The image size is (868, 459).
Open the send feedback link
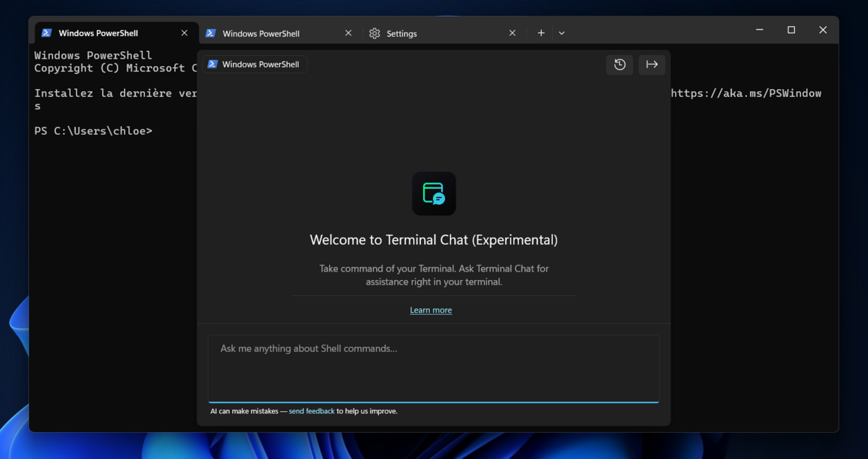tap(312, 411)
